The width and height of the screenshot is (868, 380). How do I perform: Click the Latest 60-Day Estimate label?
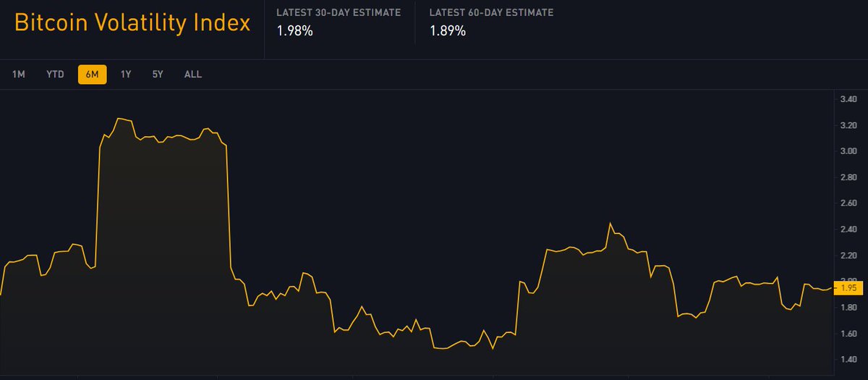tap(492, 13)
